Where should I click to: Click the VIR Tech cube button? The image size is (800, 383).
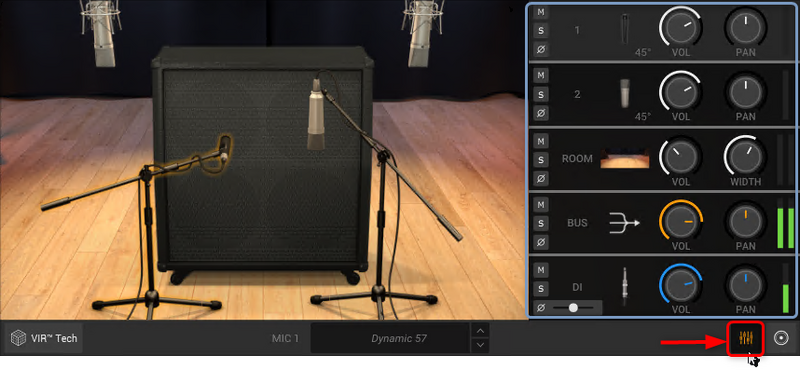pos(44,338)
